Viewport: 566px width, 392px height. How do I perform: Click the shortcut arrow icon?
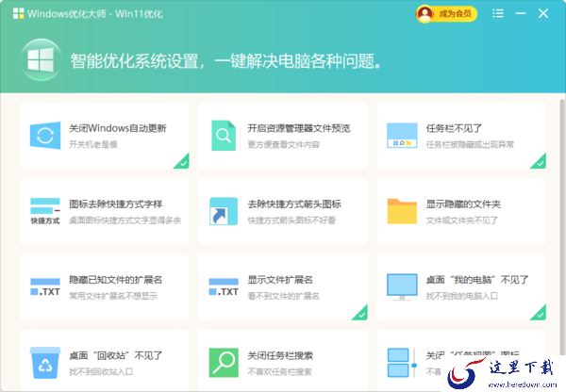coord(224,211)
